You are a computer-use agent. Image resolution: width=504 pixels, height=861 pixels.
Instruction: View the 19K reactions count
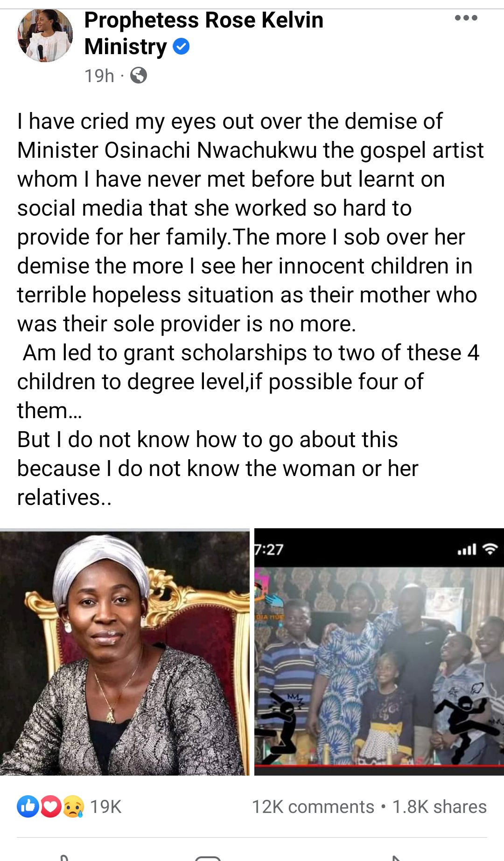coord(105,806)
